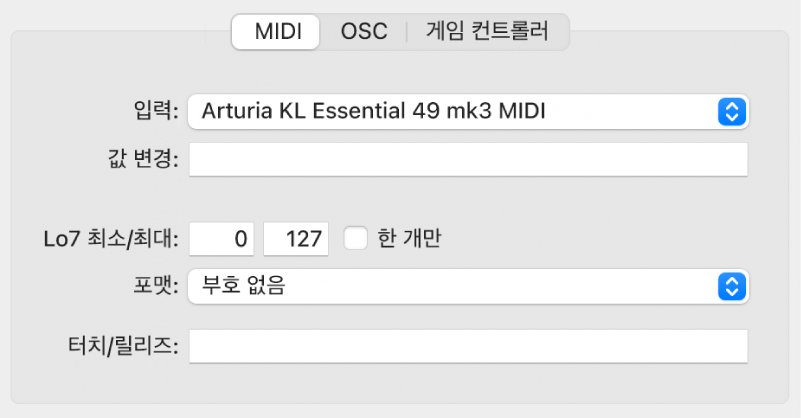801x418 pixels.
Task: Switch to the MIDI tab
Action: click(277, 31)
